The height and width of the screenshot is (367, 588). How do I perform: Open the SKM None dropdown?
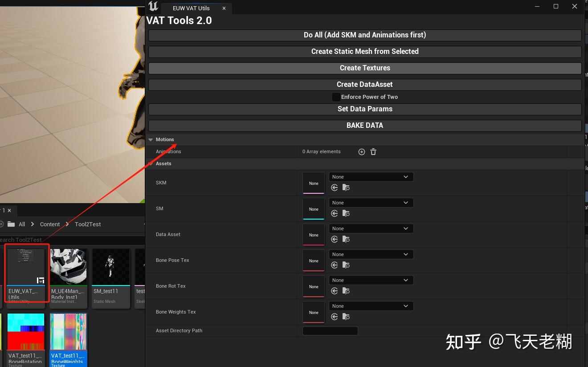tap(371, 176)
